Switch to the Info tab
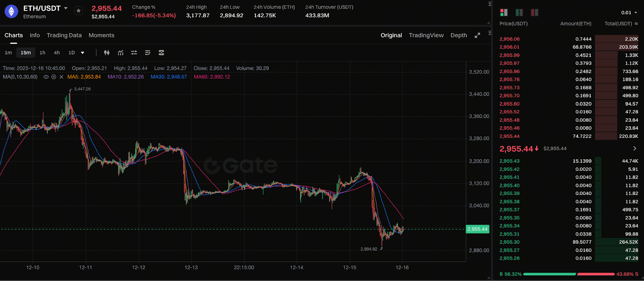This screenshot has width=644, height=281. (x=35, y=35)
